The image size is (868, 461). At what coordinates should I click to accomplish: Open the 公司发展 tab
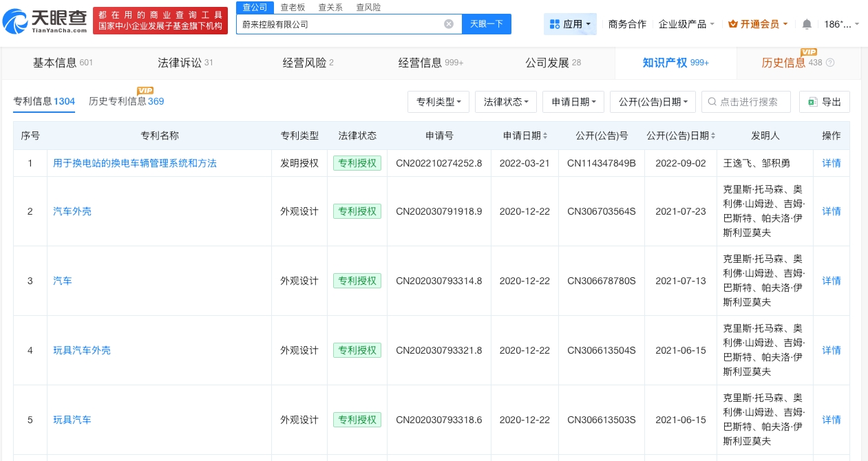pyautogui.click(x=553, y=63)
